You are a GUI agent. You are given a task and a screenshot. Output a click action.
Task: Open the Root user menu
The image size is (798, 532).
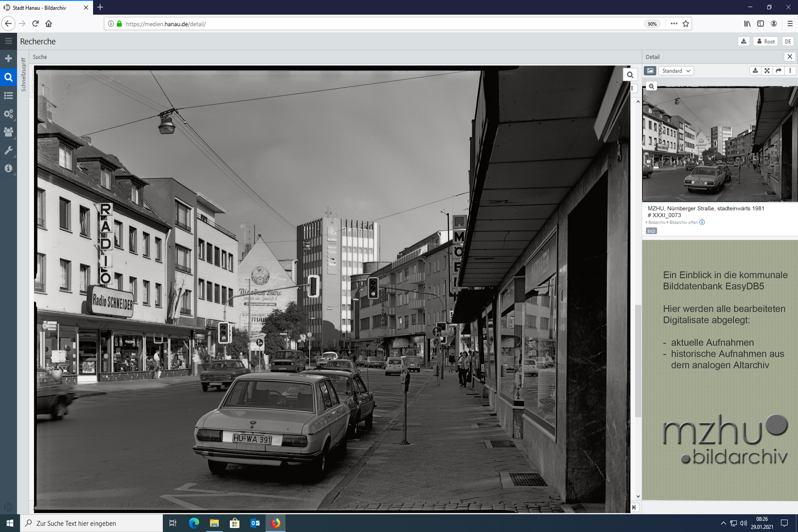click(x=766, y=41)
